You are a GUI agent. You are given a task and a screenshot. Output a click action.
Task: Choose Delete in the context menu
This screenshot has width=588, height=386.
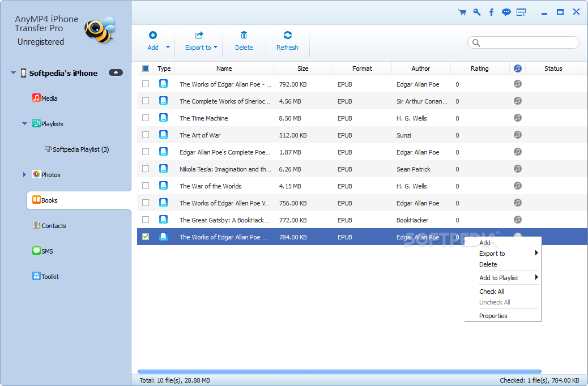pyautogui.click(x=488, y=264)
